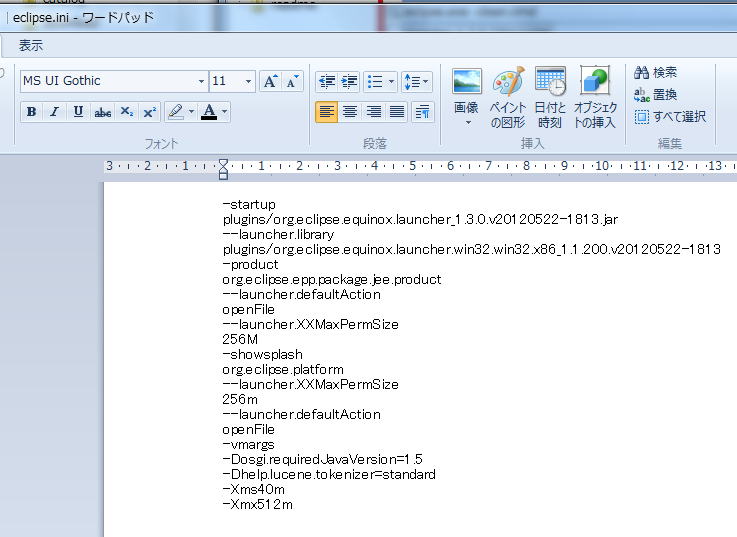Grow font size button
This screenshot has height=537, width=737.
point(270,81)
